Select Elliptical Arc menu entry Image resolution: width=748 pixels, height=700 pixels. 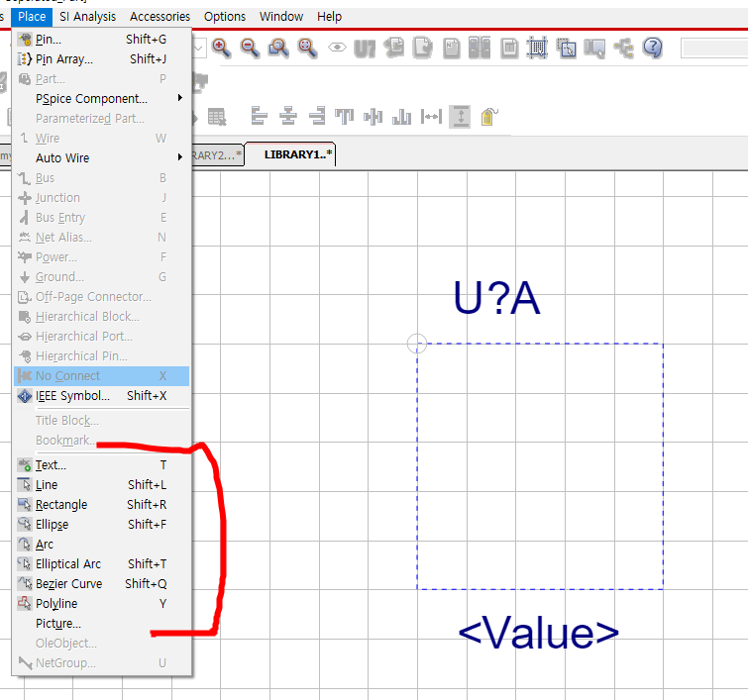coord(102,564)
